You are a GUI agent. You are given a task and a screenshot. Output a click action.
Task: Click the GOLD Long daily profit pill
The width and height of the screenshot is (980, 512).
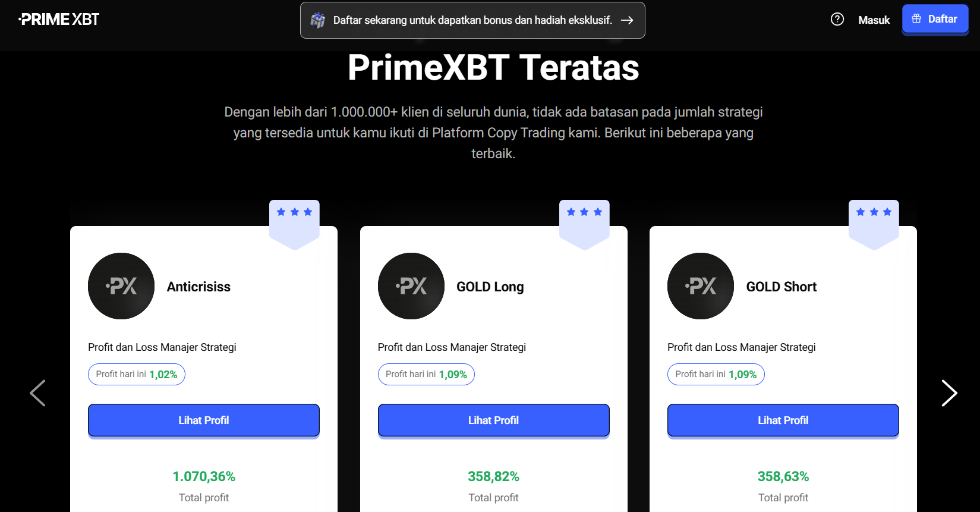[x=426, y=375]
